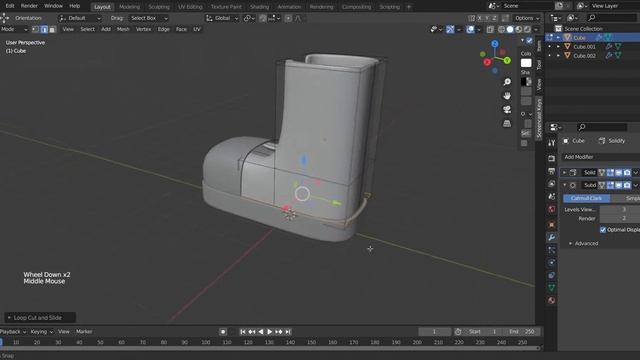Expand the Advanced subpanel

pos(583,244)
